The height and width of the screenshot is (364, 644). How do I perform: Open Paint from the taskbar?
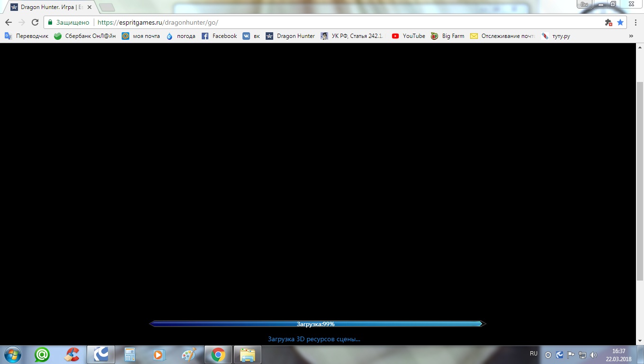188,354
